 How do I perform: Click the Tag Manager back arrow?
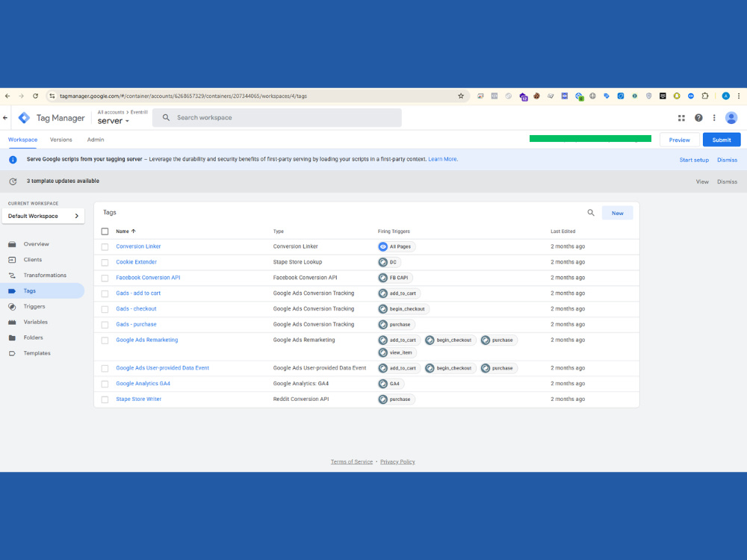pos(5,118)
